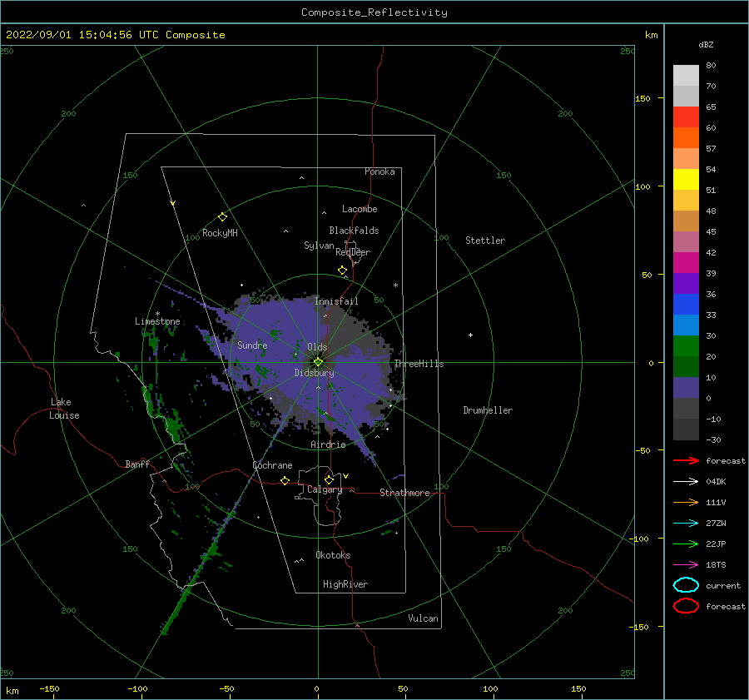Click the yellow diamond marker beside RockyMH

[x=222, y=217]
